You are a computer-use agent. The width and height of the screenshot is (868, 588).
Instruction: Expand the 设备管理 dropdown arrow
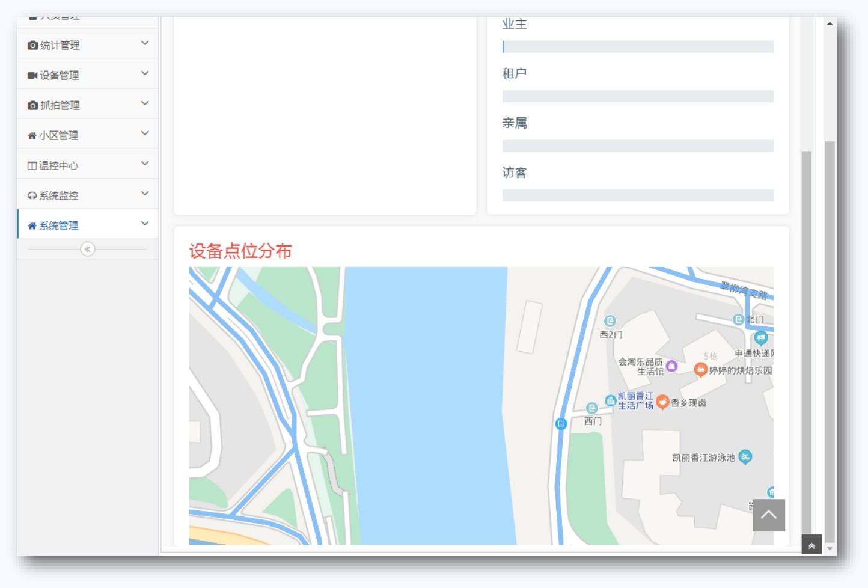coord(145,73)
